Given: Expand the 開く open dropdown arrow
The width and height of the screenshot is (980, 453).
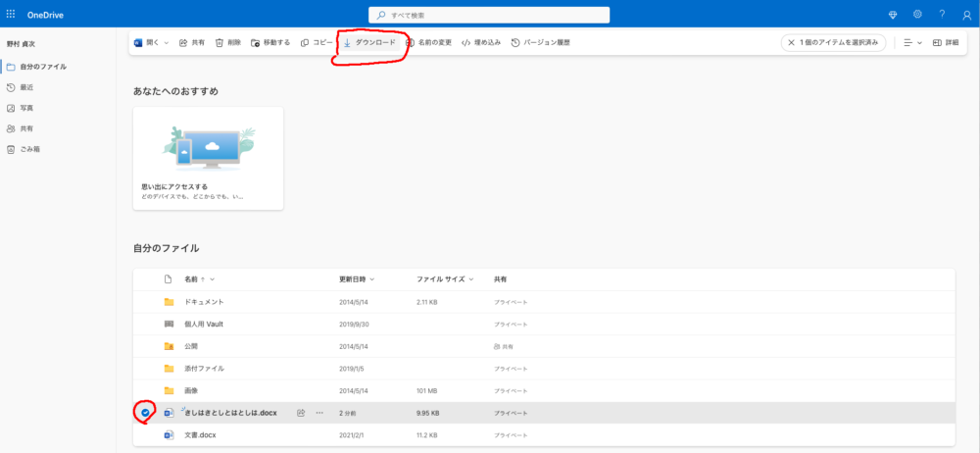Looking at the screenshot, I should tap(167, 43).
